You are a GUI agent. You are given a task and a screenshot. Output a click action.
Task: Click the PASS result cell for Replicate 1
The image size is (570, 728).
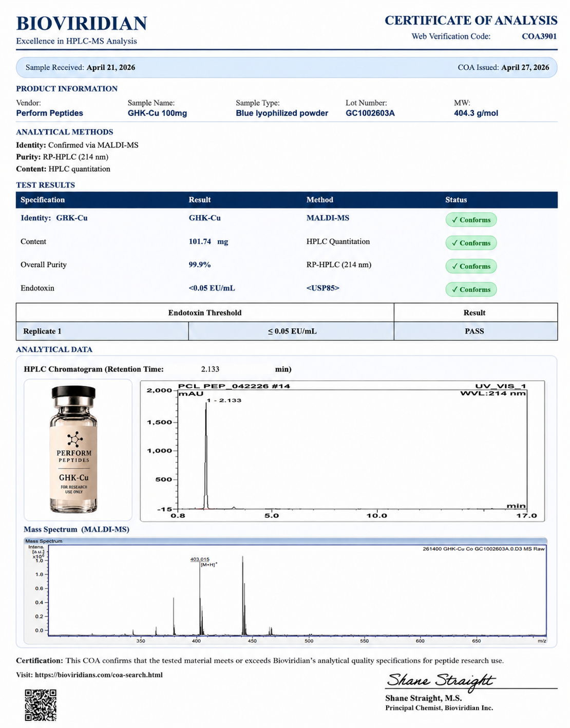(x=474, y=331)
